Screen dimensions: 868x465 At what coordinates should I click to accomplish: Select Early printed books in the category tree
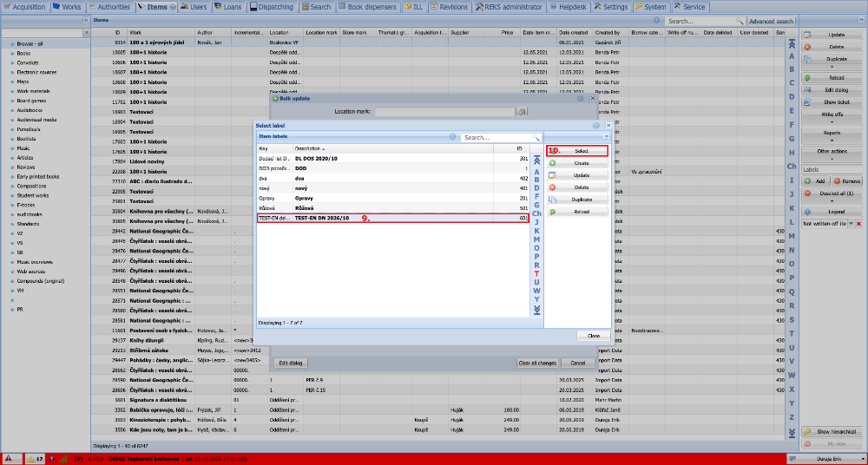(x=37, y=177)
